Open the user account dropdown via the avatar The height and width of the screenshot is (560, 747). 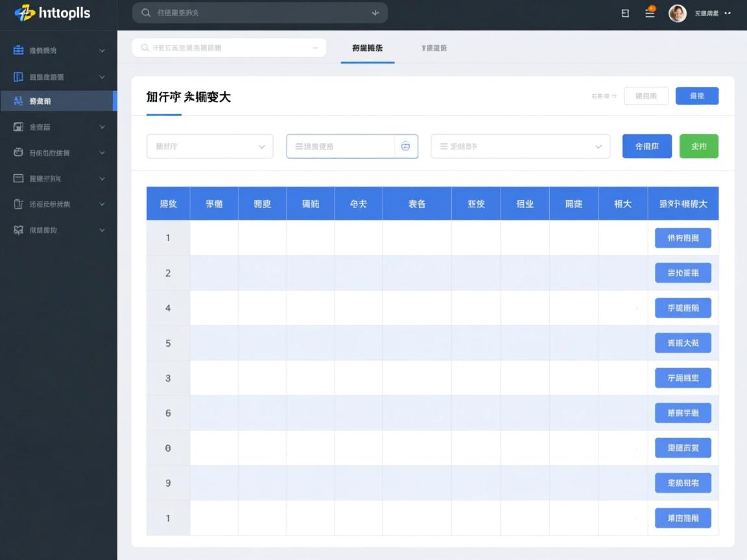[x=678, y=12]
